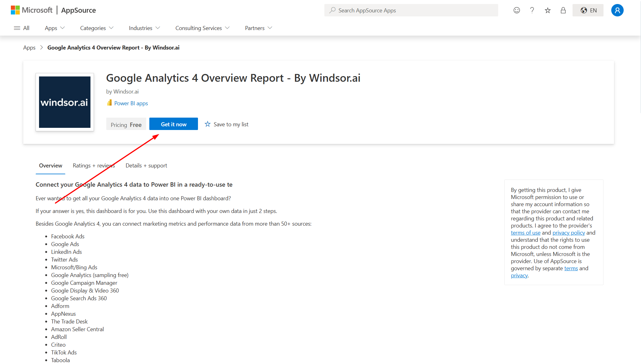Open the AppSource home link
The width and height of the screenshot is (641, 364).
click(x=78, y=10)
